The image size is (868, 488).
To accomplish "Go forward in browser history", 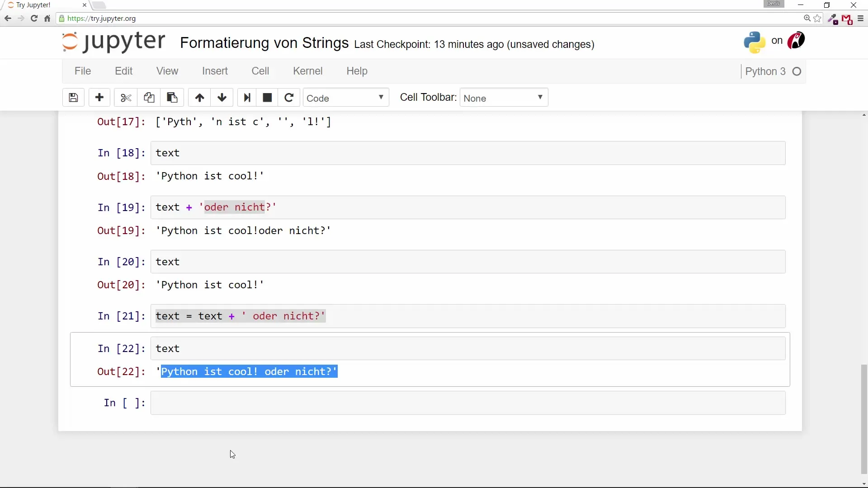I will tap(21, 19).
